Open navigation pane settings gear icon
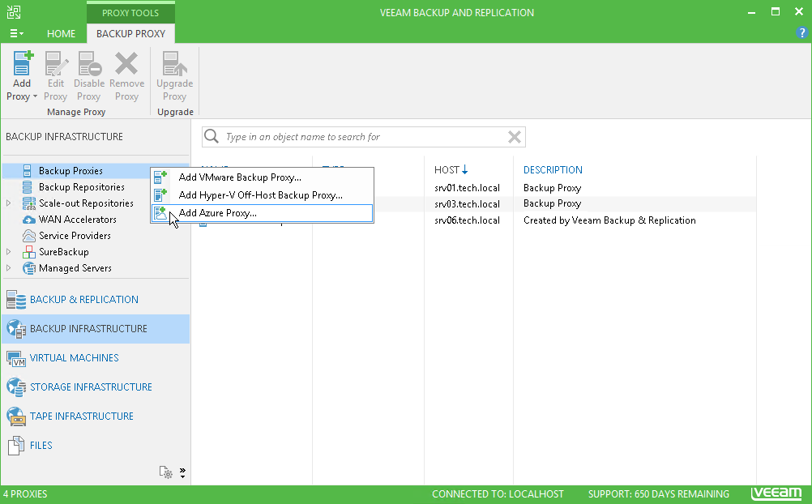This screenshot has width=812, height=504. [165, 472]
